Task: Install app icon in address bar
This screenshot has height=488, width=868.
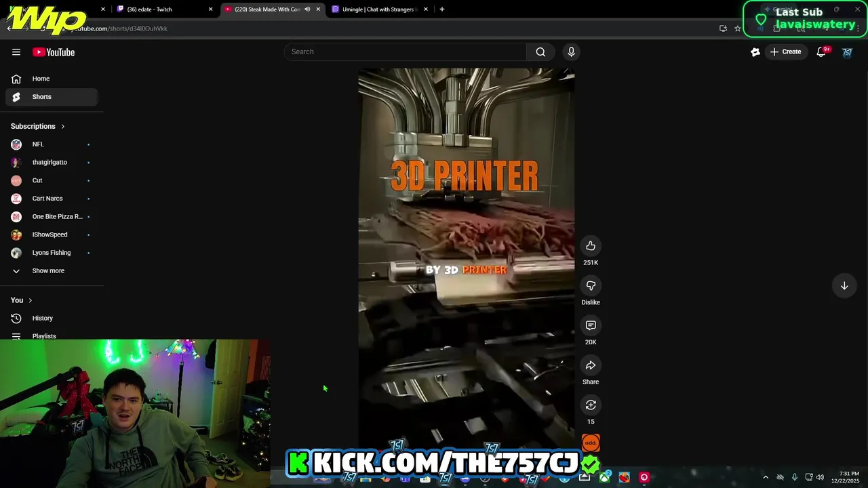Action: click(723, 28)
